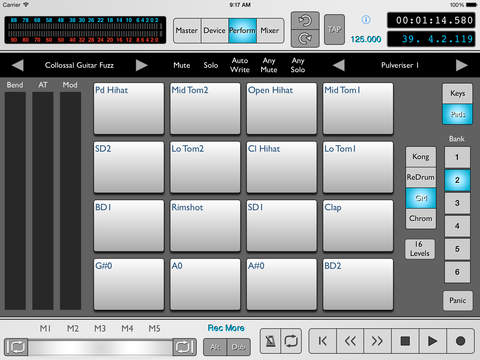
Task: Hit the Panic button
Action: (457, 300)
